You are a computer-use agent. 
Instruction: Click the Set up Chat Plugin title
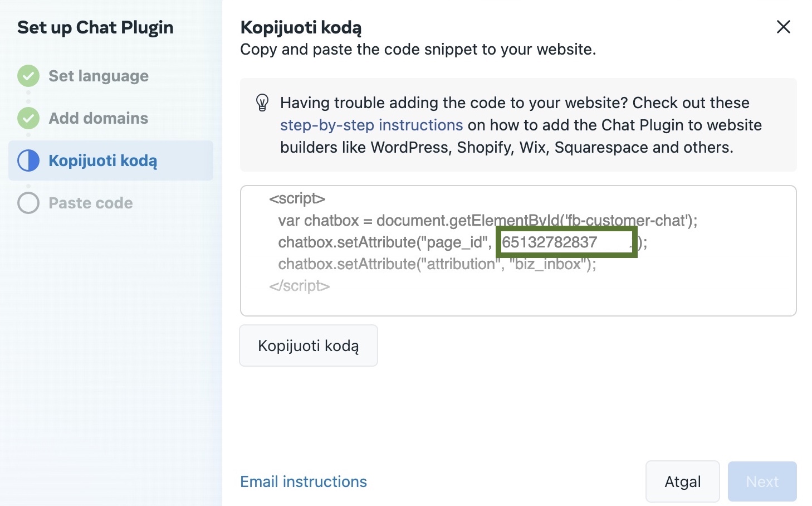point(95,27)
